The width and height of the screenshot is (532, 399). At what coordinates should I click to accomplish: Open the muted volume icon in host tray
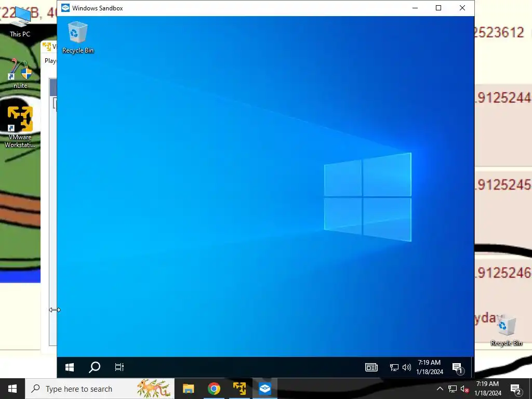tap(465, 389)
